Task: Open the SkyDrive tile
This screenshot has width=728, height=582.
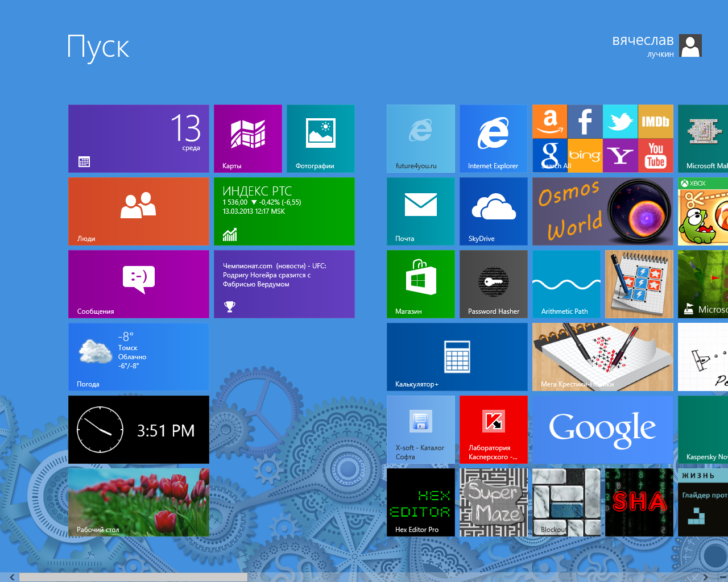Action: click(x=494, y=211)
